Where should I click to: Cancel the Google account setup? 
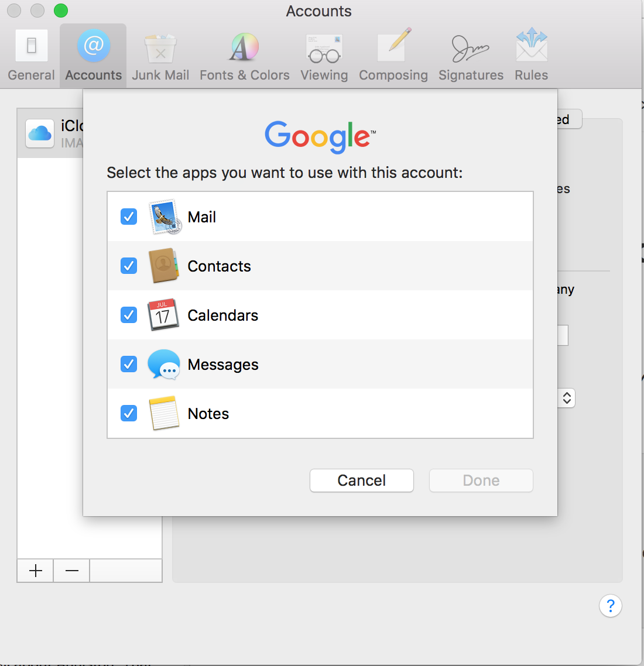(361, 480)
